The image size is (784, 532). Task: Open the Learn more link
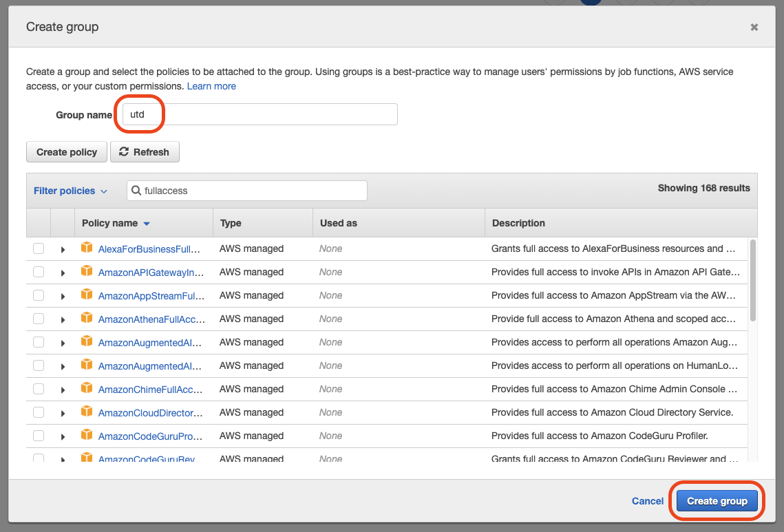(211, 86)
